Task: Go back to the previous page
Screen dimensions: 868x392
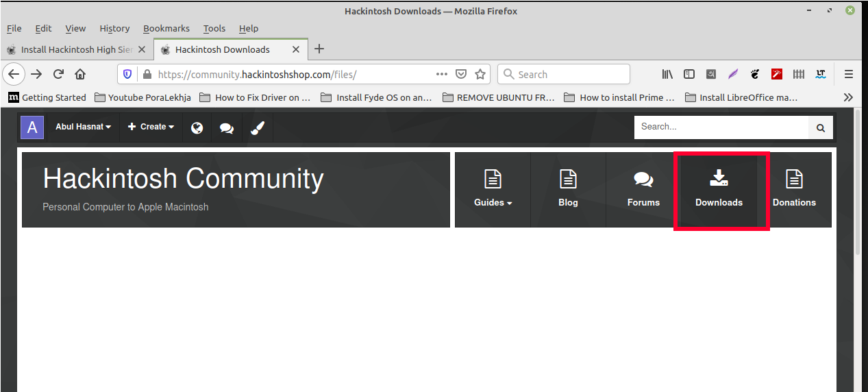Action: tap(14, 74)
